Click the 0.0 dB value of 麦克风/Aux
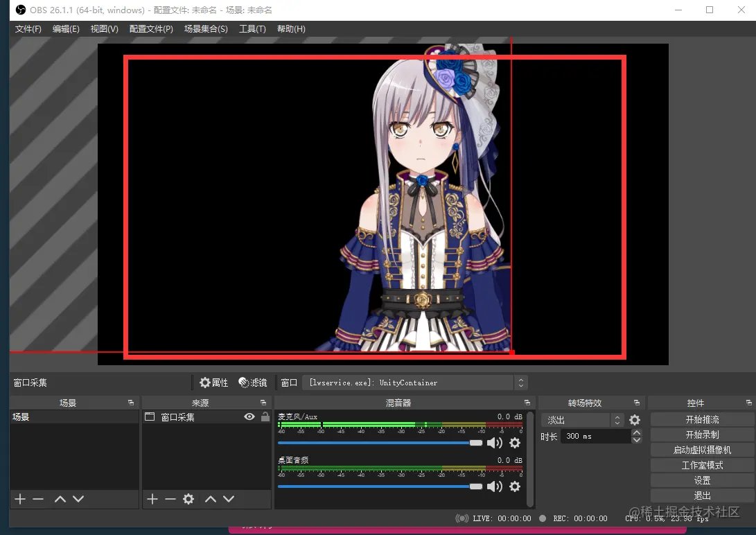Screen dimensions: 756x535 click(509, 417)
